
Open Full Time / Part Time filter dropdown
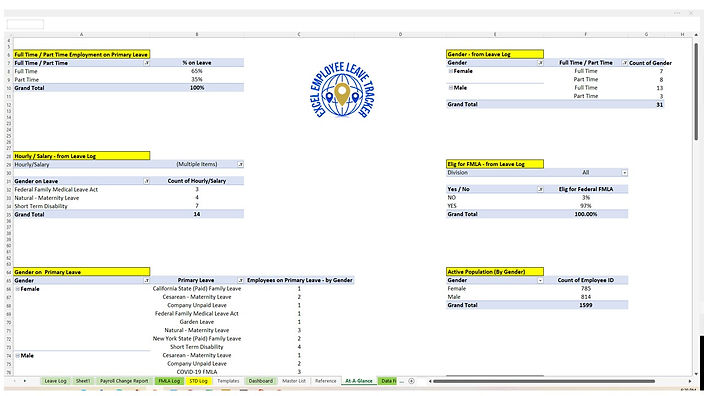[146, 63]
